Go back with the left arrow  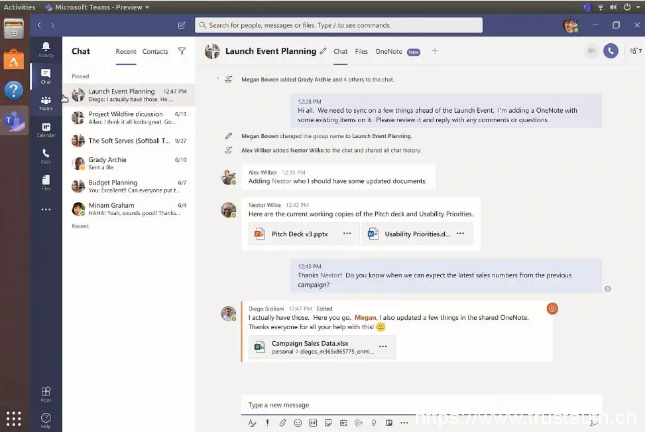(39, 25)
